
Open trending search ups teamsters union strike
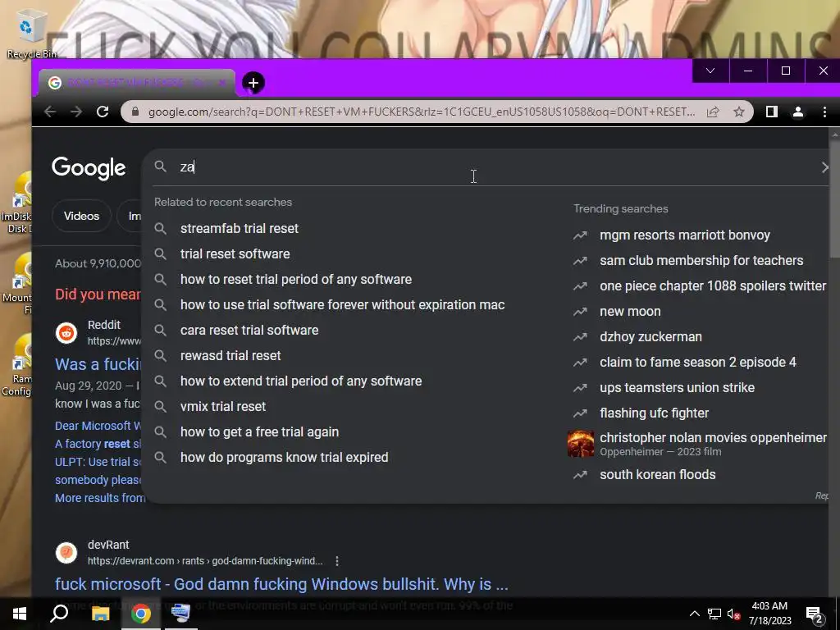click(677, 388)
